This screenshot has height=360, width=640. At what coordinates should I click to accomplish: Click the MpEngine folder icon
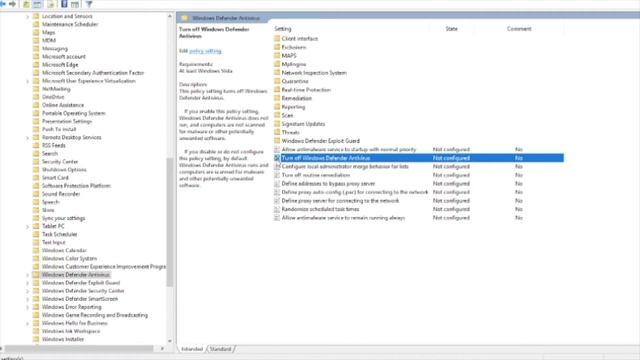tap(277, 64)
